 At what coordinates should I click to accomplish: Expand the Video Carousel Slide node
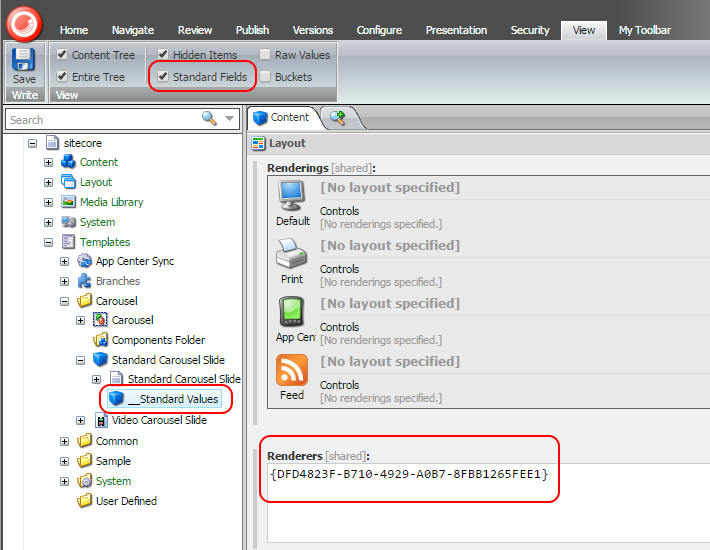pyautogui.click(x=80, y=421)
